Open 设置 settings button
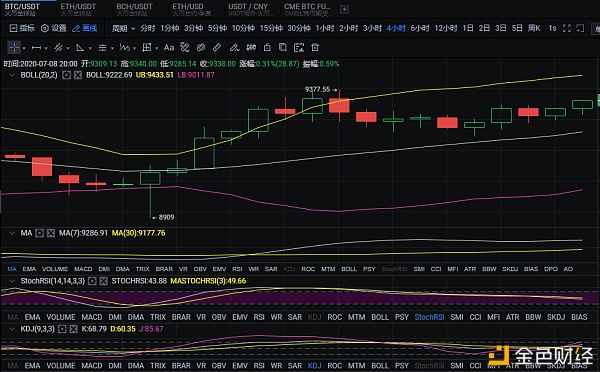600x372 pixels. 54,28
